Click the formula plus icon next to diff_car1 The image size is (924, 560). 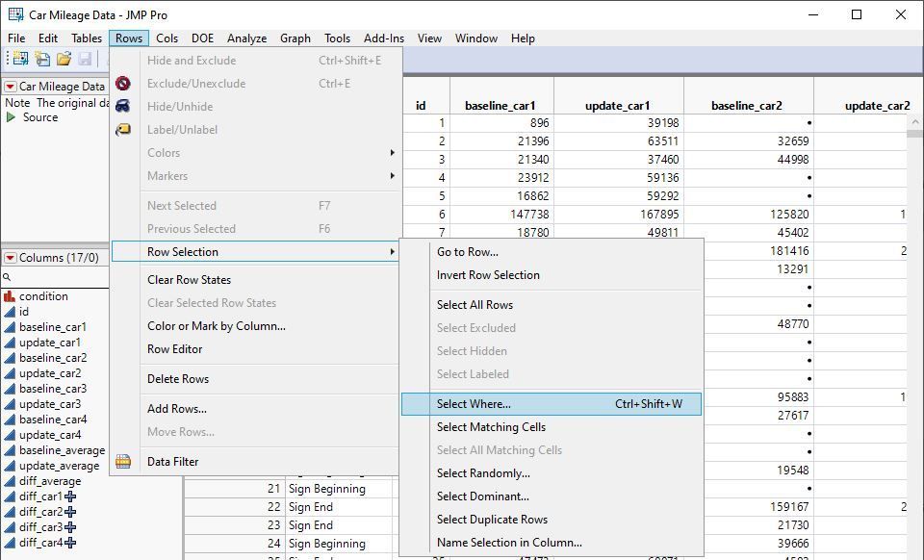point(70,496)
